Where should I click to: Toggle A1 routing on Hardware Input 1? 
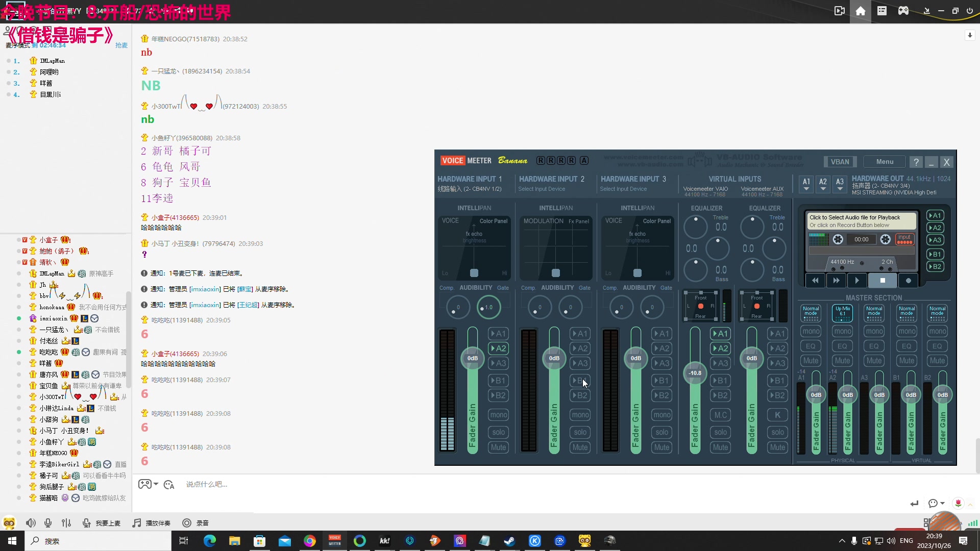point(498,334)
